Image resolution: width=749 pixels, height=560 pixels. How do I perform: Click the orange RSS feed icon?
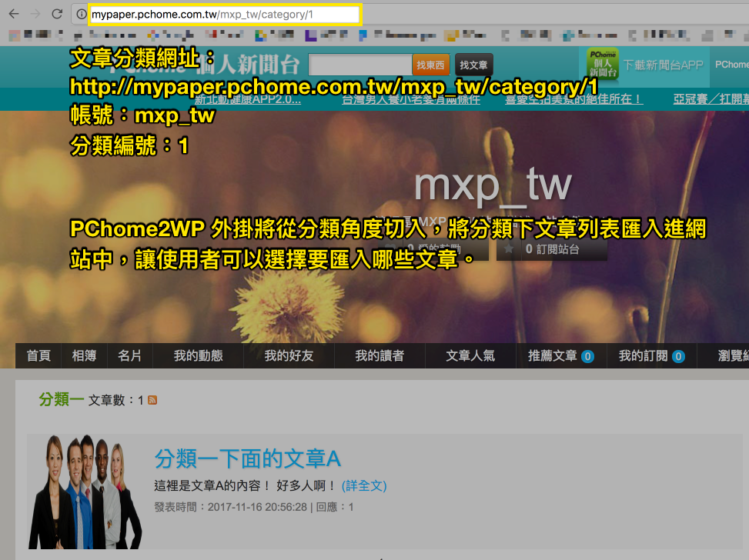coord(152,400)
